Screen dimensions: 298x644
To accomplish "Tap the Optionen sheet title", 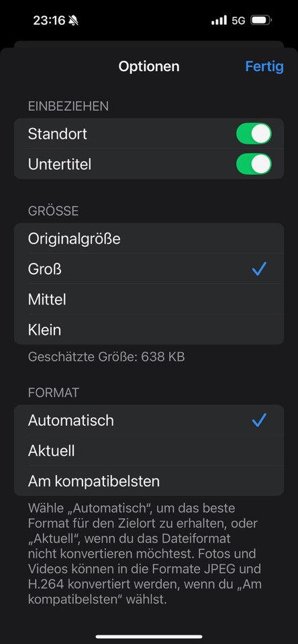I will pos(149,66).
